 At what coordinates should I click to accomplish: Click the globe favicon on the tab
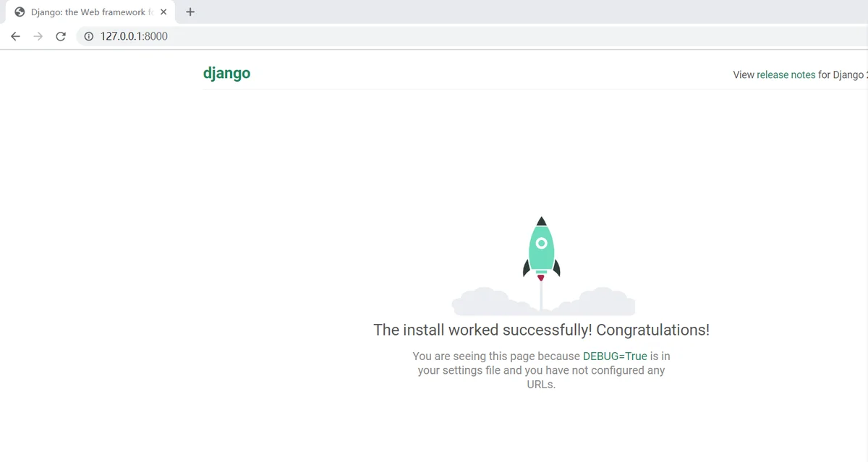pyautogui.click(x=20, y=12)
